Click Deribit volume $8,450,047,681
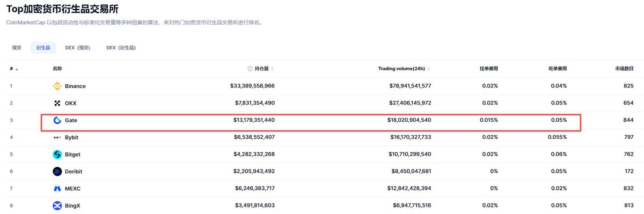The width and height of the screenshot is (644, 214). 412,172
